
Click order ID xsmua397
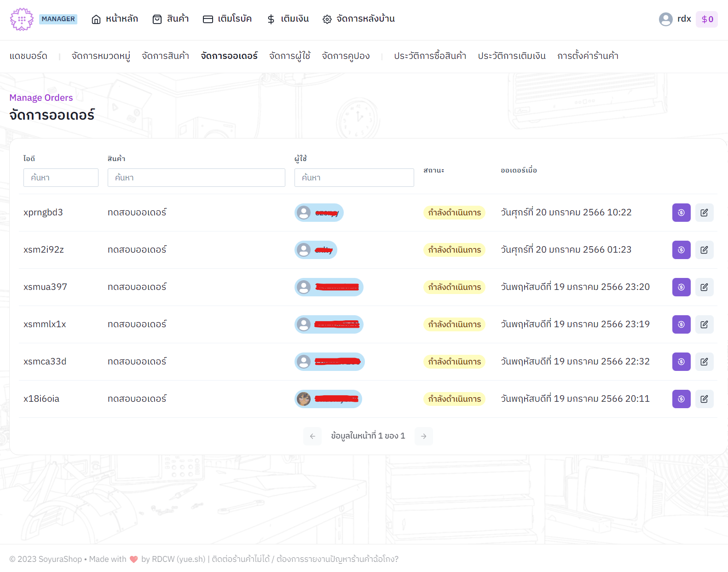(x=45, y=287)
